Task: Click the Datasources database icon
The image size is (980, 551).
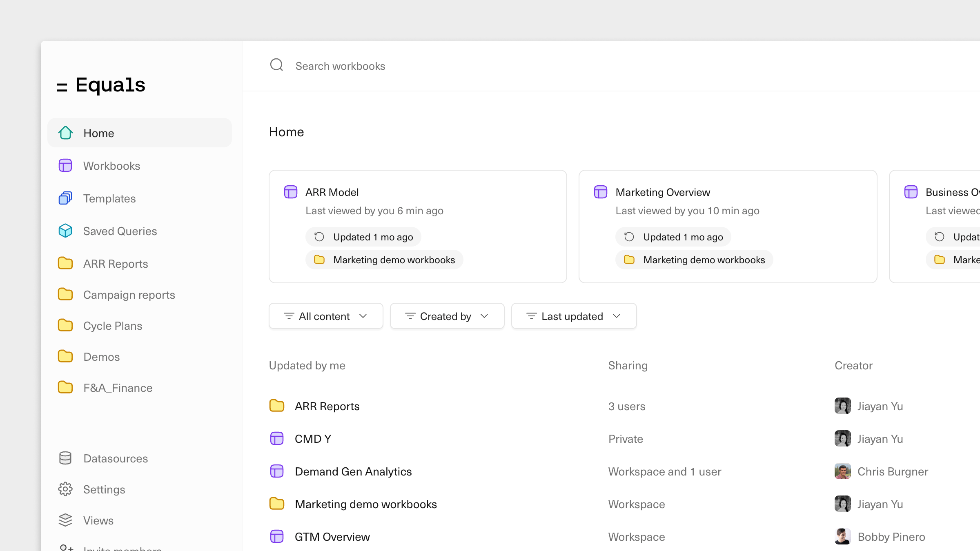Action: click(x=65, y=458)
